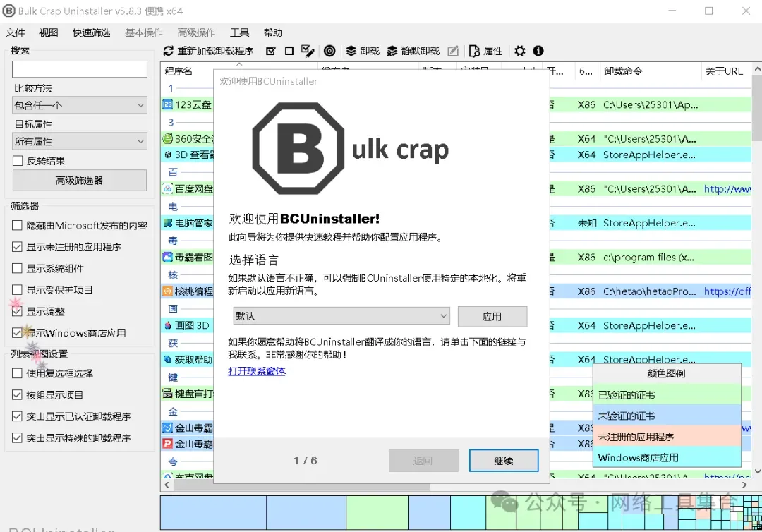The height and width of the screenshot is (532, 762).
Task: Open the 目标属性 所有属性 dropdown
Action: pos(80,141)
